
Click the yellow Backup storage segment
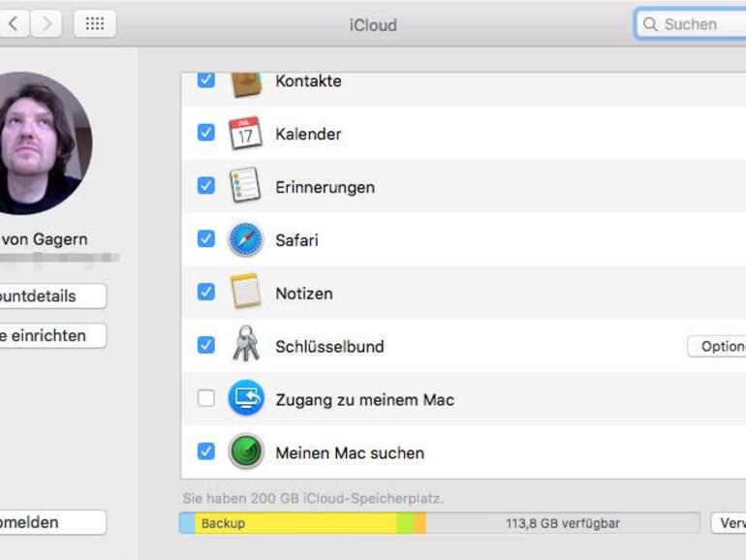tap(291, 523)
